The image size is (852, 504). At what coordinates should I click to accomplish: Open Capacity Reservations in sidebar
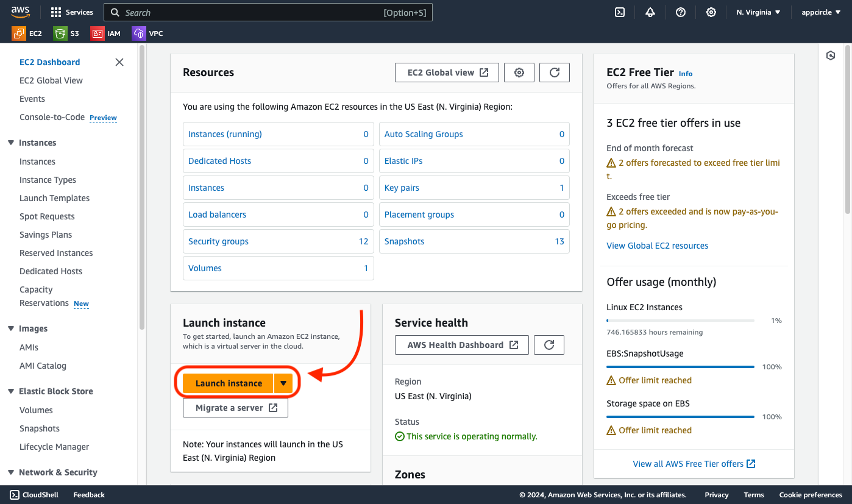(44, 296)
